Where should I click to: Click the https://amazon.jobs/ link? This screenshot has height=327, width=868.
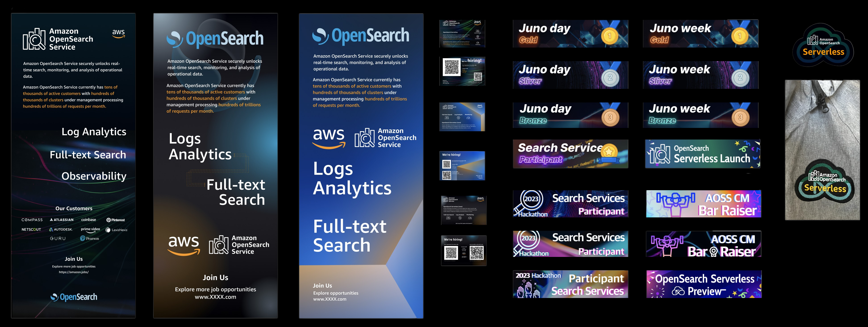(74, 272)
